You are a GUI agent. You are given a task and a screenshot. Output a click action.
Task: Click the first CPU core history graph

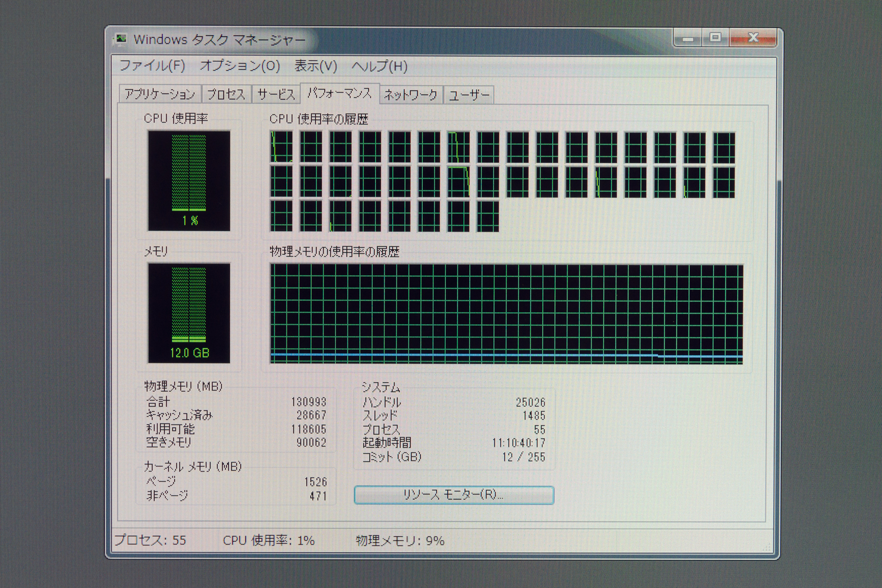pyautogui.click(x=282, y=147)
